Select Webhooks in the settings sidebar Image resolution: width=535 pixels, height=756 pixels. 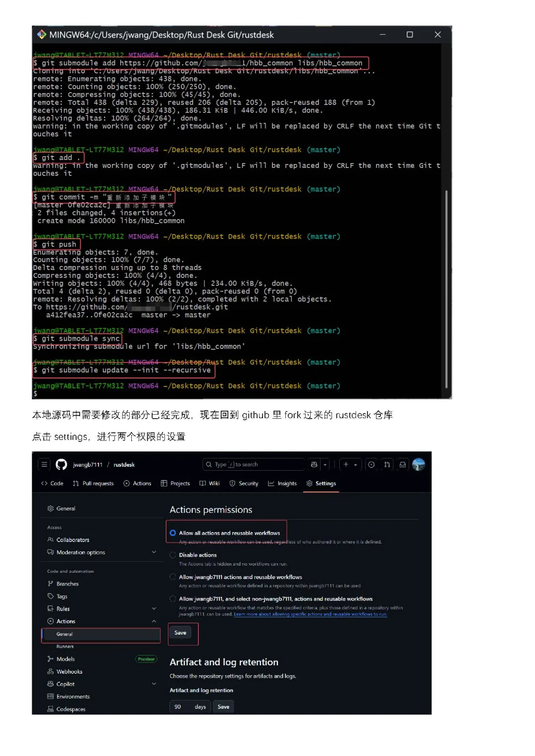69,671
